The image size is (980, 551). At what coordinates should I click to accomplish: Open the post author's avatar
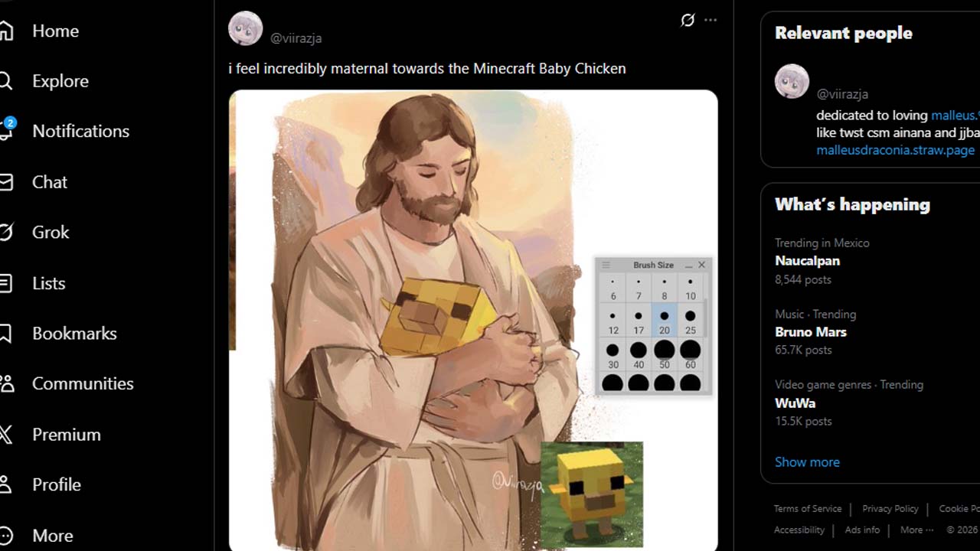coord(246,28)
